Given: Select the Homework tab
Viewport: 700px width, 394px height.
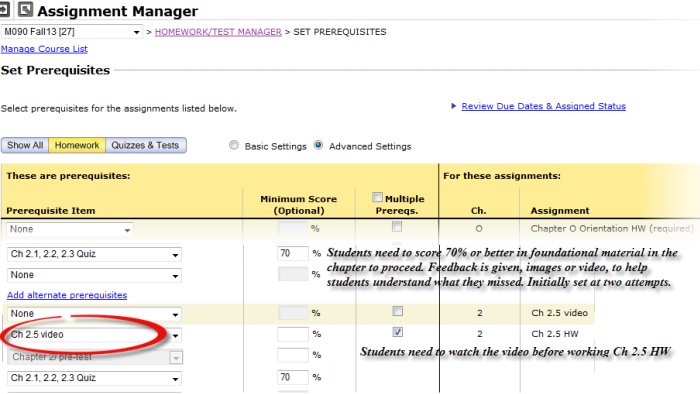Looking at the screenshot, I should click(77, 145).
